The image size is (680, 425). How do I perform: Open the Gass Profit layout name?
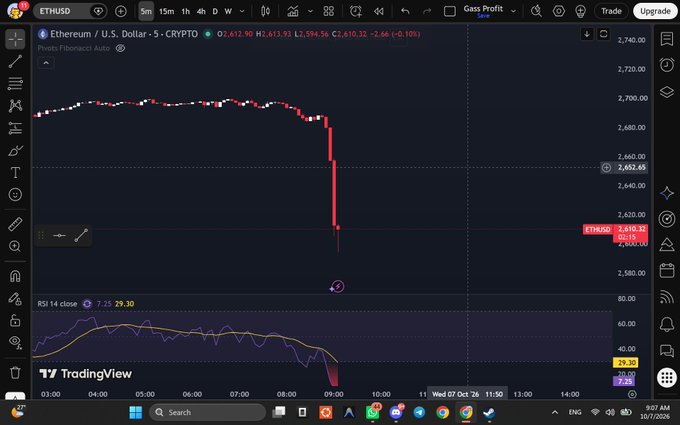(x=483, y=11)
